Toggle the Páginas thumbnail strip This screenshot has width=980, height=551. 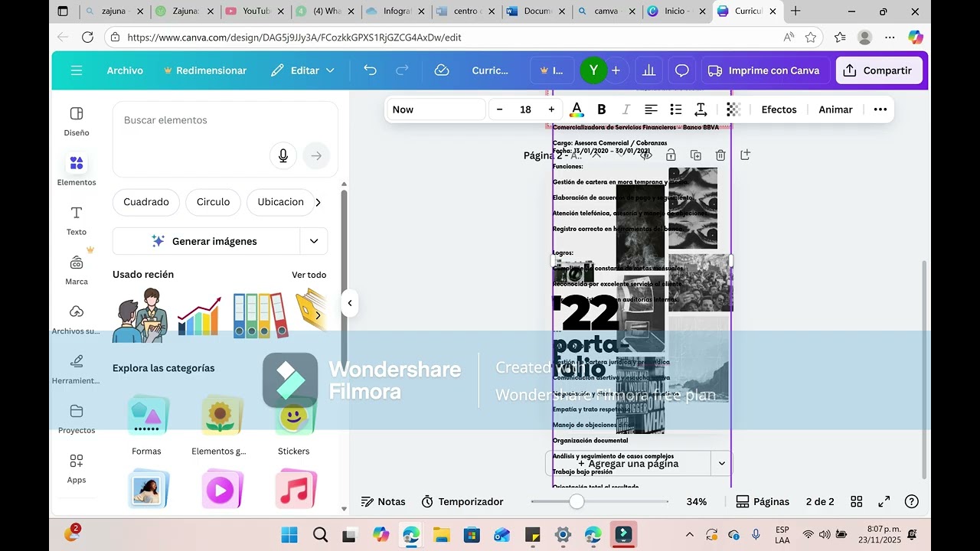763,502
